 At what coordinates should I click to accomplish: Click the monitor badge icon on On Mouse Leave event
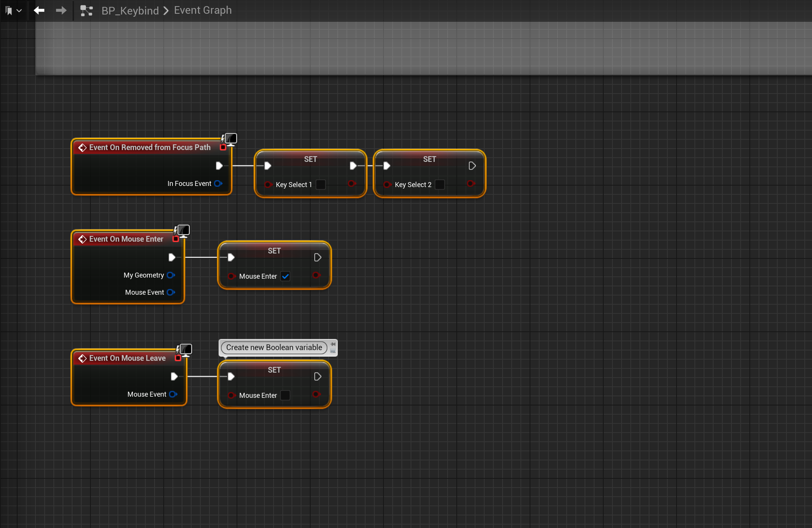186,350
